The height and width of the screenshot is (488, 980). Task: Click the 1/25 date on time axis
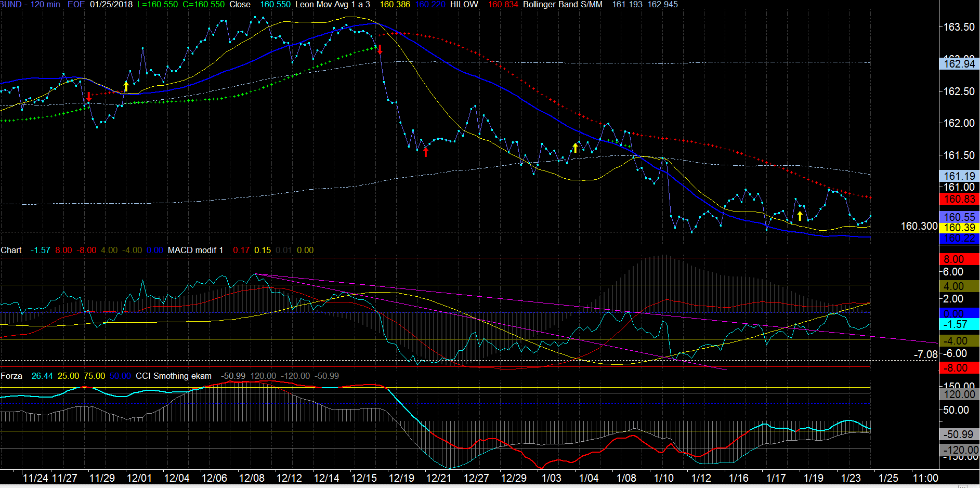(888, 478)
